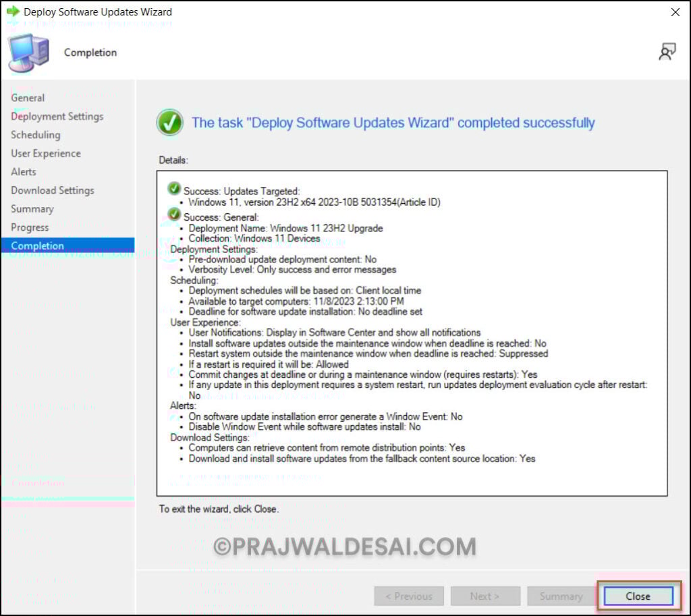The width and height of the screenshot is (691, 616).
Task: Click the greyed Next button
Action: 485,596
